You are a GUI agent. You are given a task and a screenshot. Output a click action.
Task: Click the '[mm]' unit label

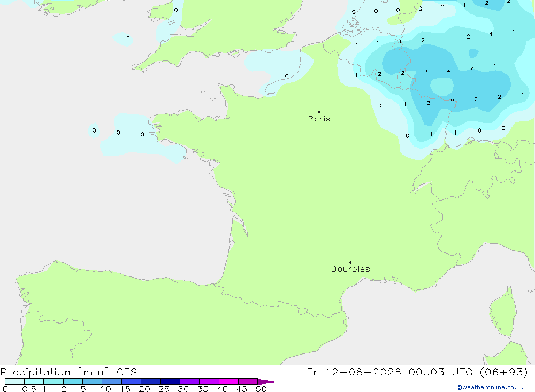pos(94,372)
